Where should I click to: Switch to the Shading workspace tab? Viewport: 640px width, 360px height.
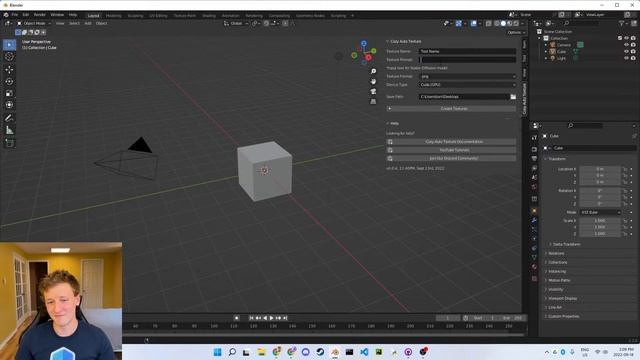point(209,16)
